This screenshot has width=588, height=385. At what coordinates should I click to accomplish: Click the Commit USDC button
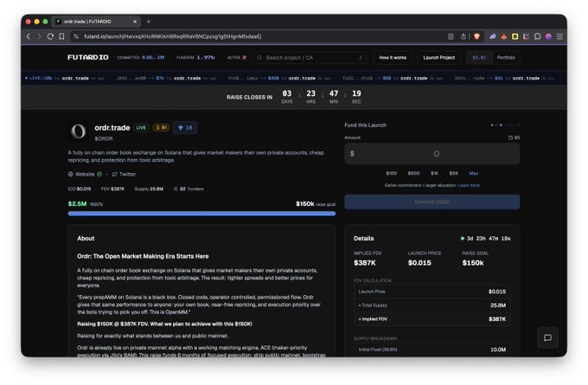click(x=432, y=202)
